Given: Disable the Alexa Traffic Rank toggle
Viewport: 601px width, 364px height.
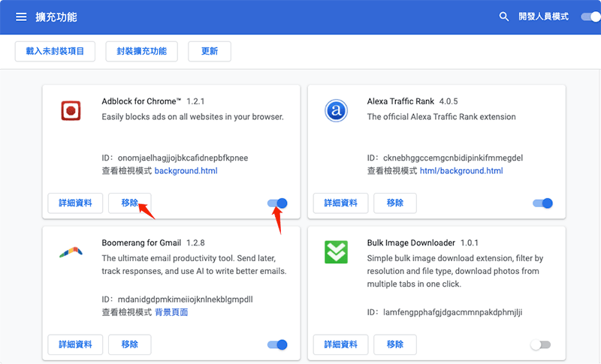Looking at the screenshot, I should pyautogui.click(x=542, y=203).
